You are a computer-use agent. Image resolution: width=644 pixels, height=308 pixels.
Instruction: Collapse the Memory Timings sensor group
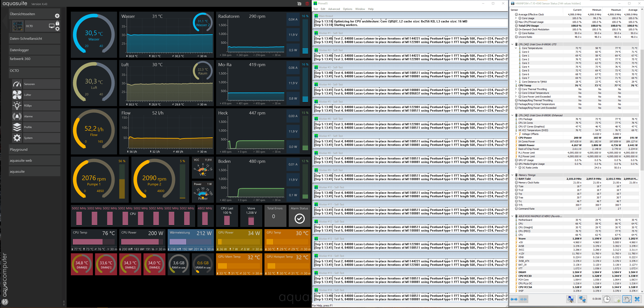coord(512,175)
